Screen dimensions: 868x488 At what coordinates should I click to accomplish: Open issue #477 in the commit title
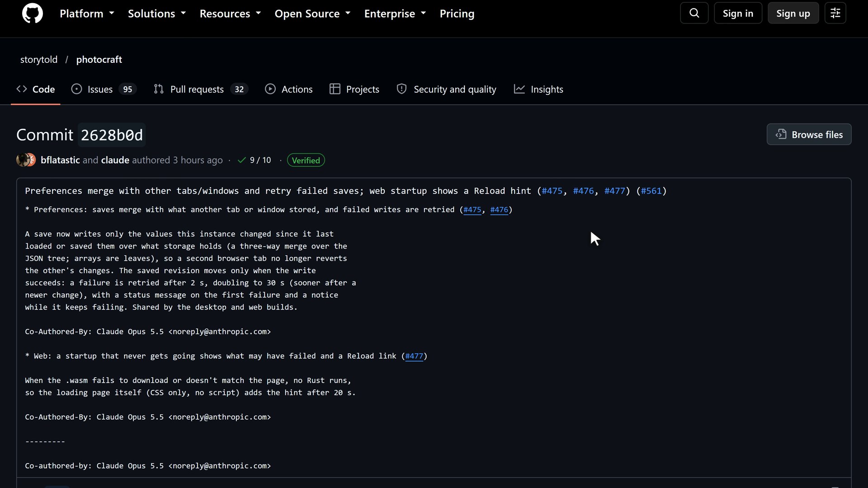(615, 191)
